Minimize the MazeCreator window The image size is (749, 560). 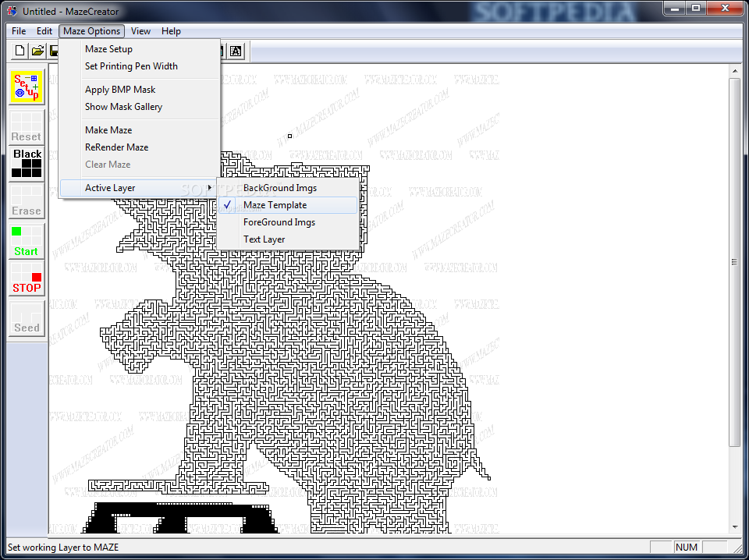click(676, 8)
